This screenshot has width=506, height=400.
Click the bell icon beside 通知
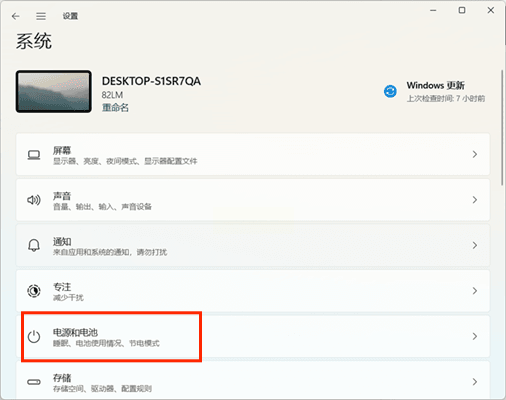click(34, 245)
